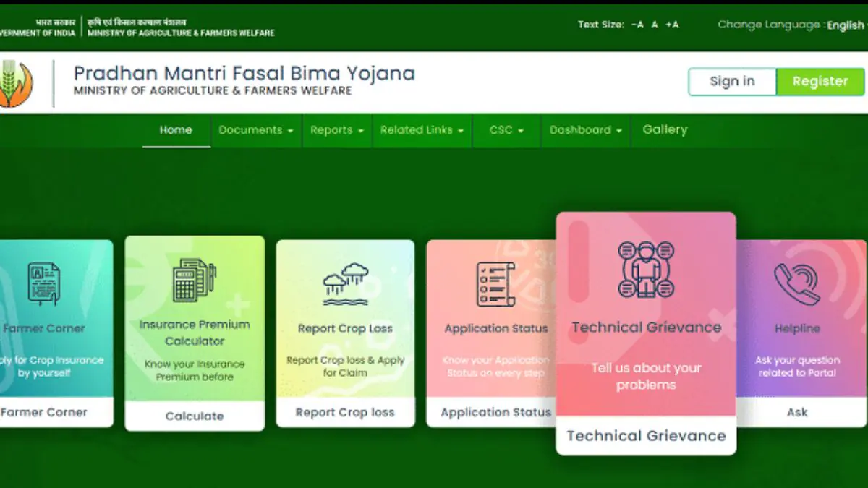Click the Technical Grievance people icon
Image resolution: width=868 pixels, height=488 pixels.
point(644,270)
